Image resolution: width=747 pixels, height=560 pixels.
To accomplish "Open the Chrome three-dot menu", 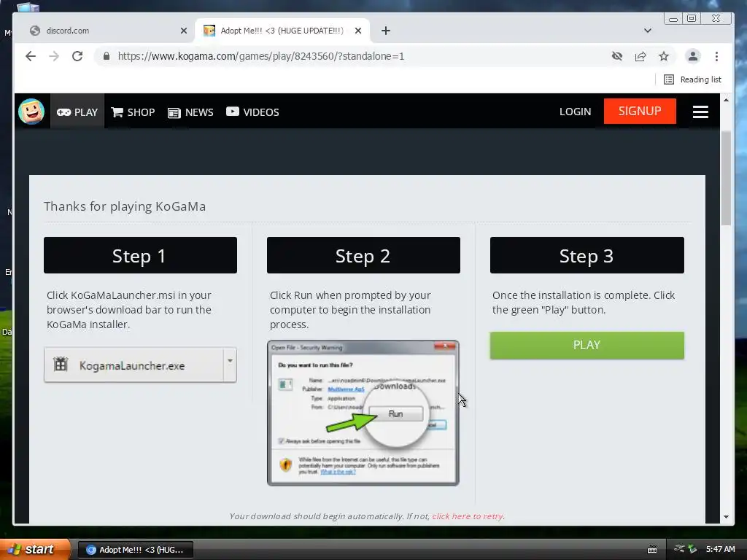I will [716, 56].
